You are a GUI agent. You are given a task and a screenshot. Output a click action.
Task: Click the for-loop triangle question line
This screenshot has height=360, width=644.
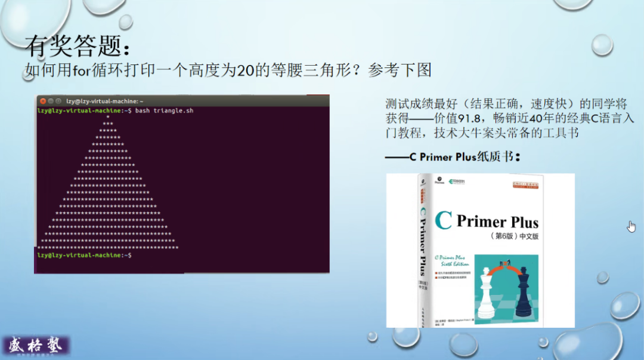point(228,70)
